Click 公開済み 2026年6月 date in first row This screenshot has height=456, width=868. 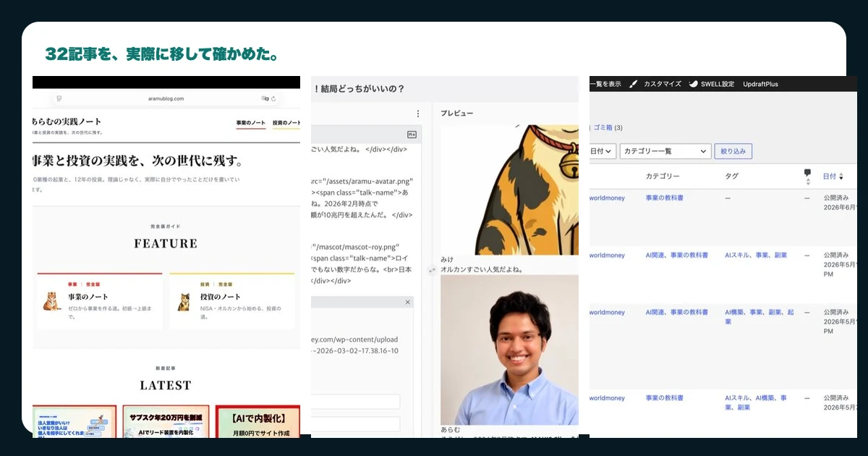pos(840,202)
